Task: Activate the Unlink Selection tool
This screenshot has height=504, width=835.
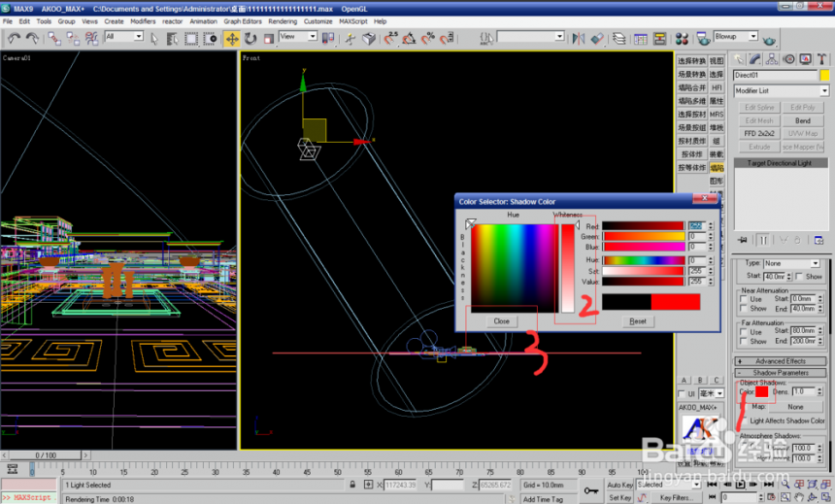Action: point(73,39)
